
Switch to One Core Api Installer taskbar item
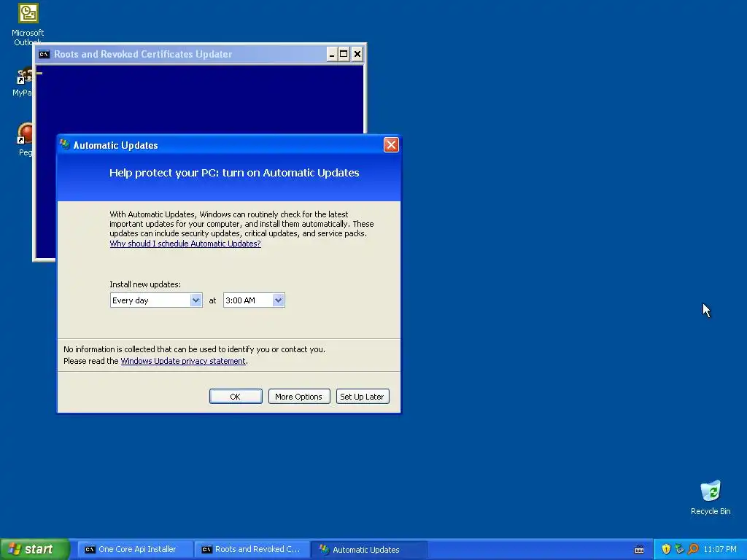pos(135,549)
